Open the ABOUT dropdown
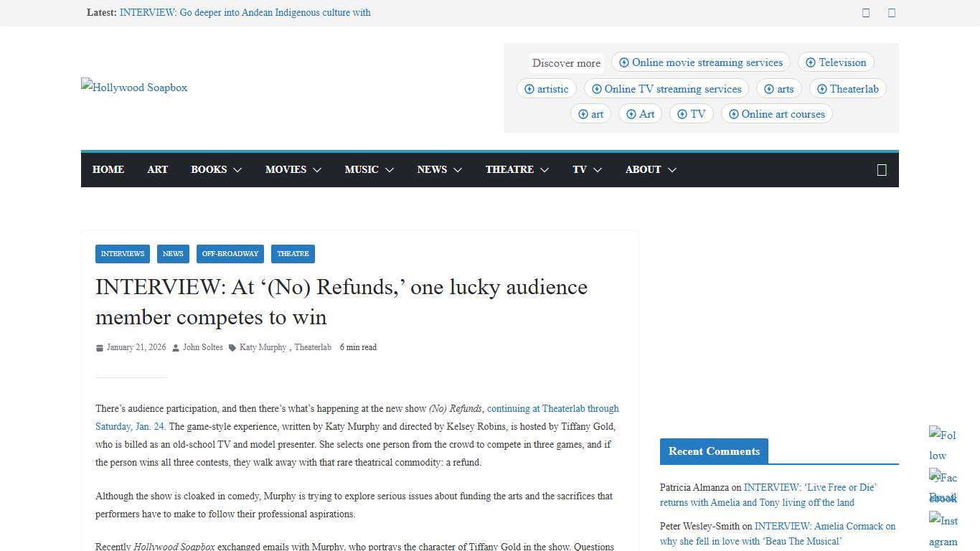The image size is (980, 551). tap(650, 169)
